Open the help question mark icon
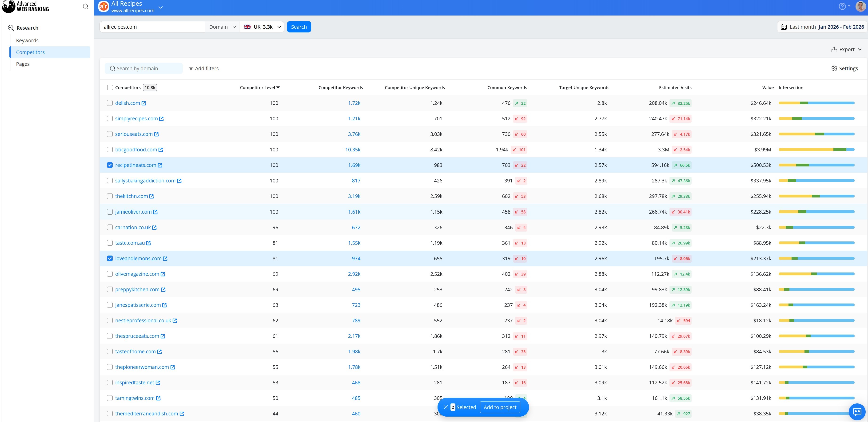Image resolution: width=868 pixels, height=422 pixels. click(842, 6)
